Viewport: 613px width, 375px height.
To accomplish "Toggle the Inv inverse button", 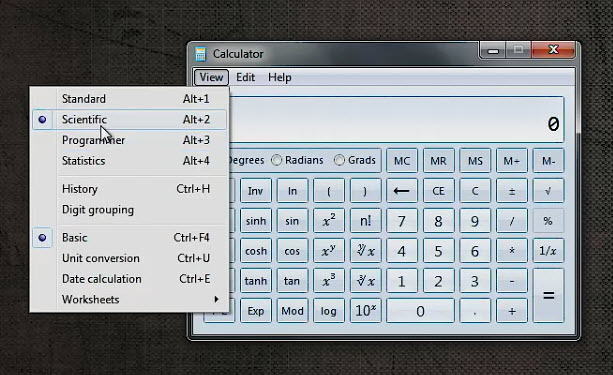I will pos(256,191).
